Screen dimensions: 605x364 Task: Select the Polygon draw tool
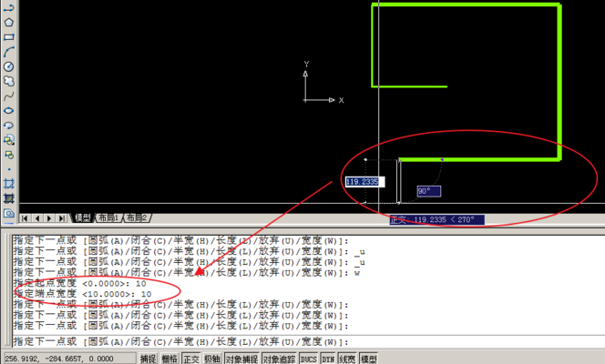pyautogui.click(x=8, y=23)
